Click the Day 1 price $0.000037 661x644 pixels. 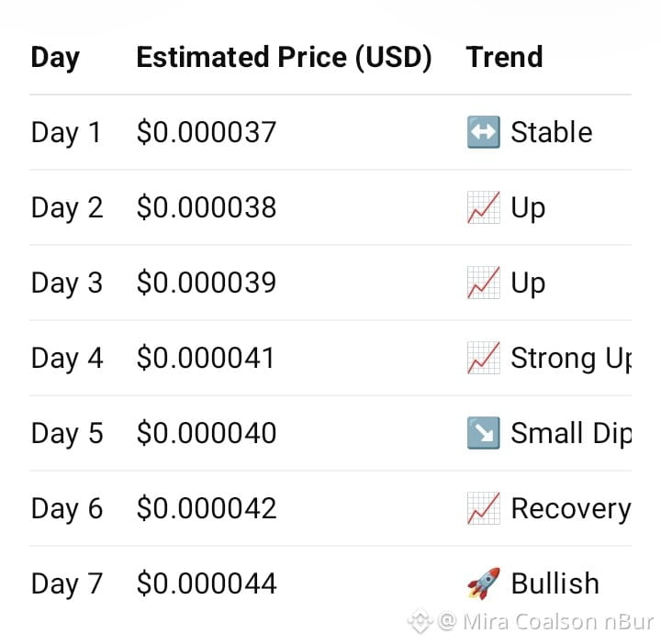pyautogui.click(x=207, y=132)
